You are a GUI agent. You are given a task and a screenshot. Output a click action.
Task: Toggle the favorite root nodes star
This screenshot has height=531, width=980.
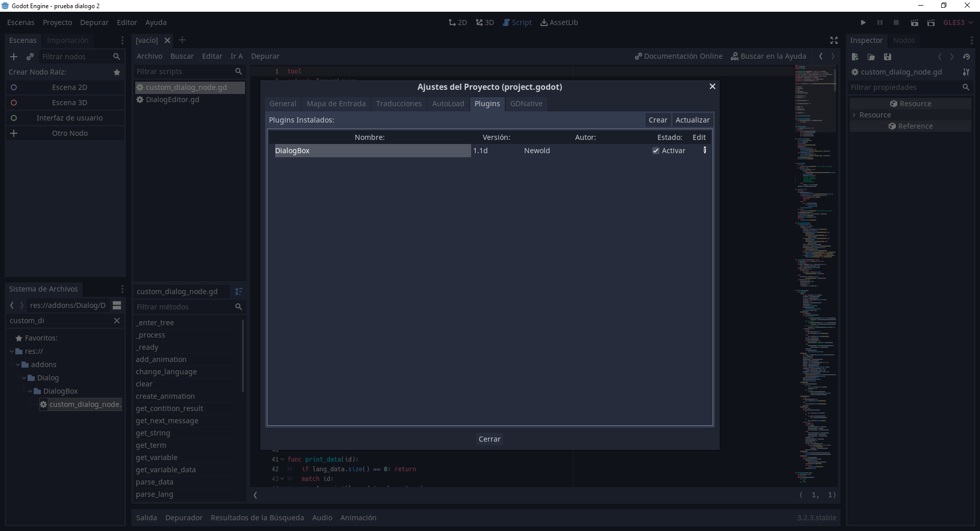click(x=117, y=73)
